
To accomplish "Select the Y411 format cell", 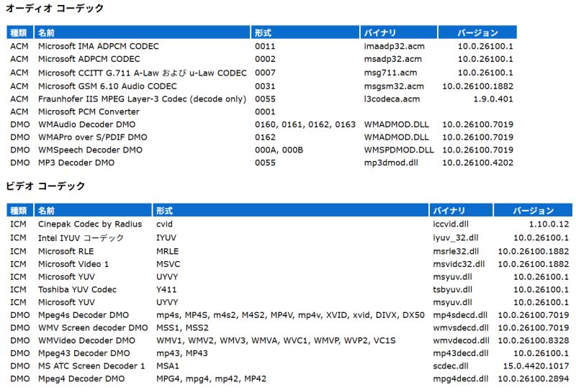I will [x=166, y=290].
